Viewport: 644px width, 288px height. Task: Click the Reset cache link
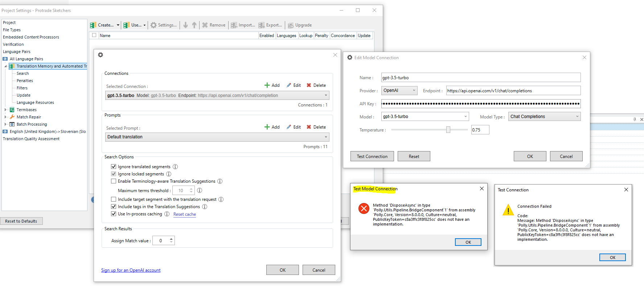click(x=185, y=214)
